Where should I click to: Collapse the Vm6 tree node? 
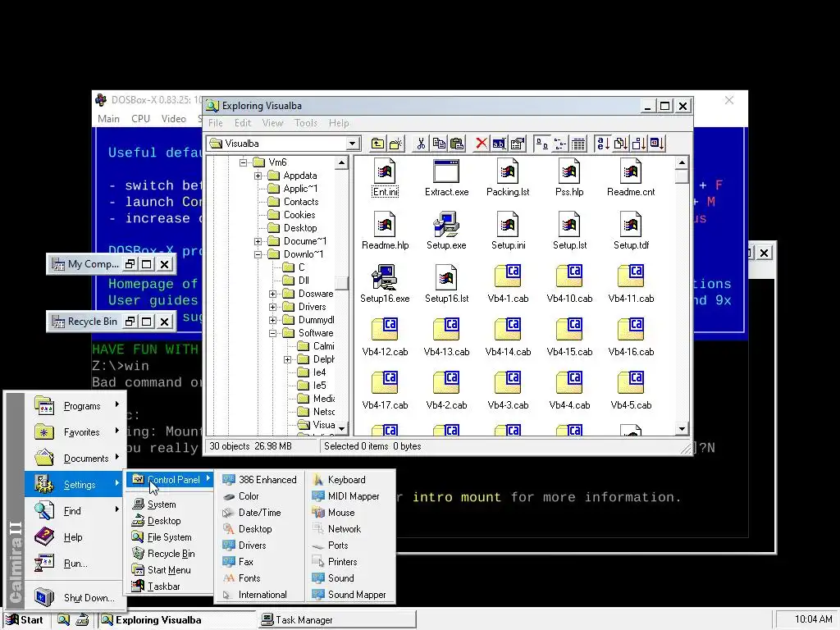tap(243, 162)
